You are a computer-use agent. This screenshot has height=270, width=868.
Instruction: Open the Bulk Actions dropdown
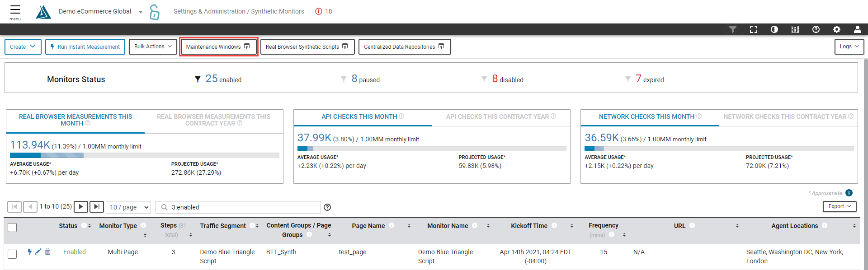pos(153,47)
